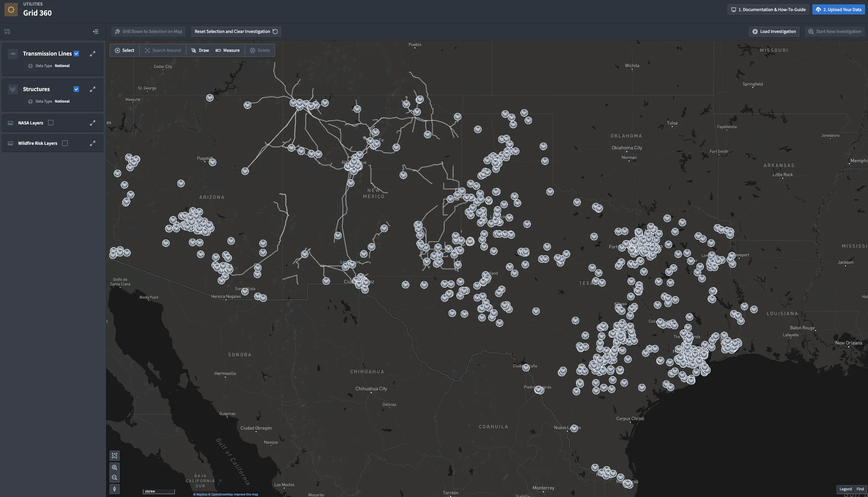The image size is (868, 497).
Task: Click the fit-to-extent icon above zoom controls
Action: (x=114, y=456)
